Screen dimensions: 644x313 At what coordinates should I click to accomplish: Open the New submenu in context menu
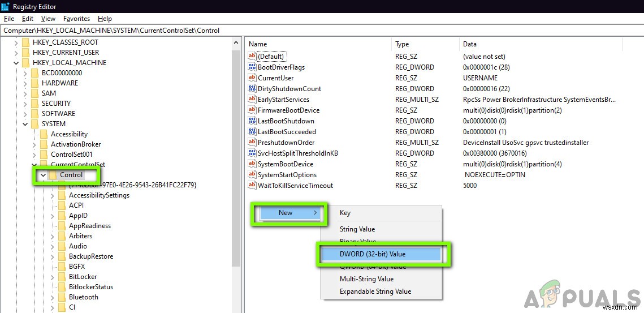[x=289, y=213]
